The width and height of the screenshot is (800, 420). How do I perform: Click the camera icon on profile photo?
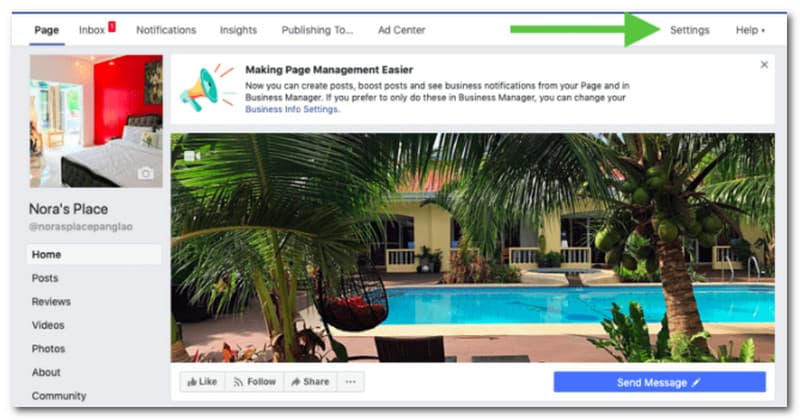click(145, 174)
